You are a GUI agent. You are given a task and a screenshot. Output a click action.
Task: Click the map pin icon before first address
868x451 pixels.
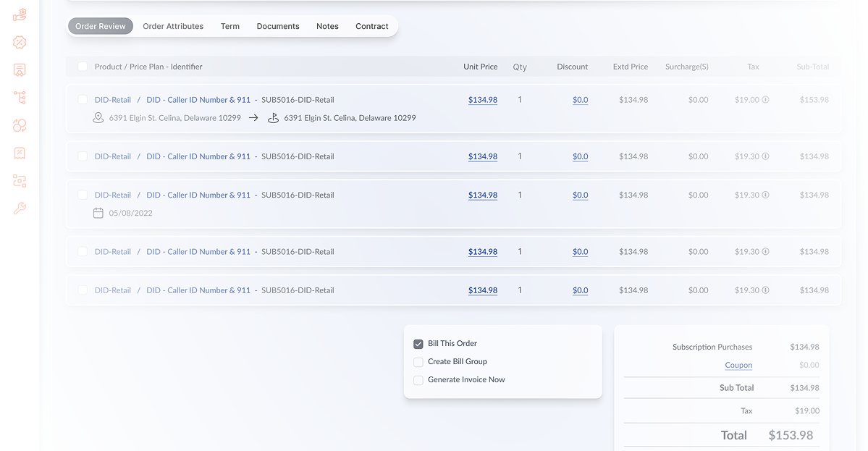(x=98, y=118)
